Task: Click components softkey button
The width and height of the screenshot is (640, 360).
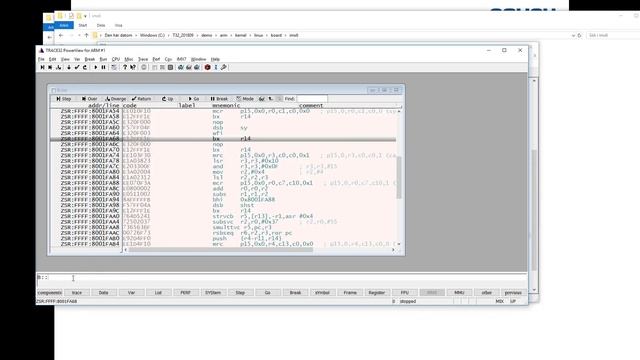Action: click(49, 293)
